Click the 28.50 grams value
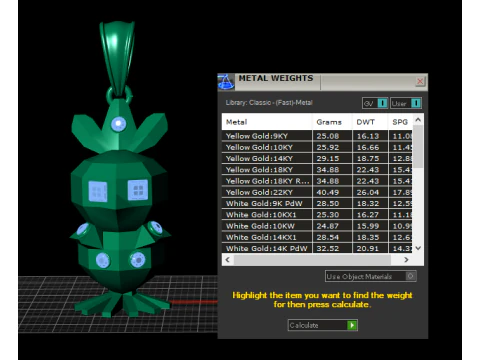Screen dimensions: 480x360 tap(328, 204)
